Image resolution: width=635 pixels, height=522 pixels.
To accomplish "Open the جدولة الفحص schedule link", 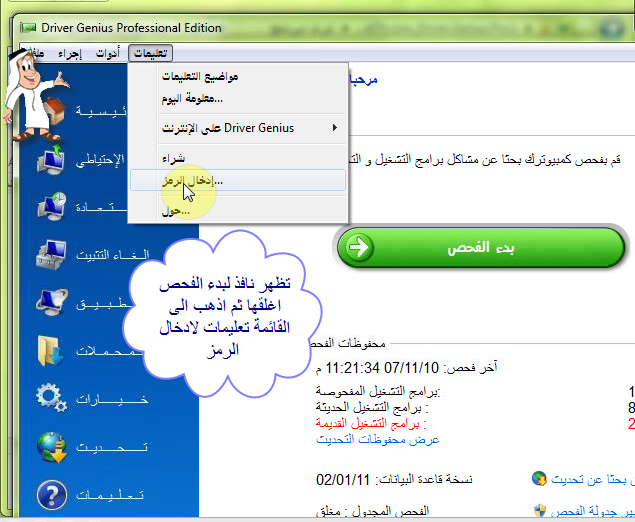I will point(592,512).
